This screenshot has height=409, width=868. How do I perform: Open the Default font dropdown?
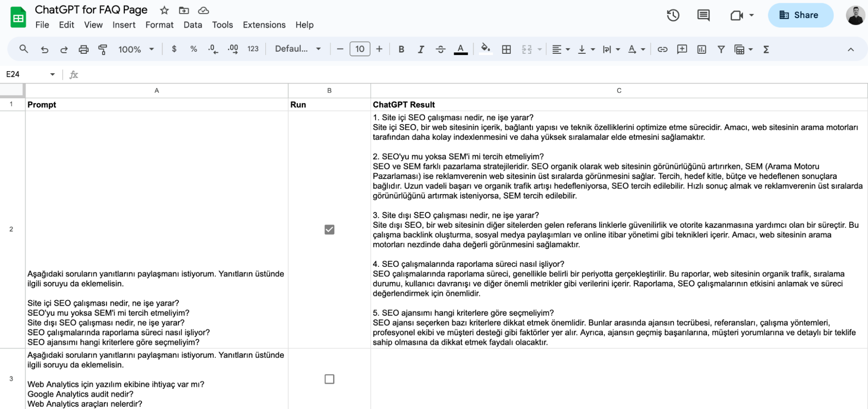(298, 49)
